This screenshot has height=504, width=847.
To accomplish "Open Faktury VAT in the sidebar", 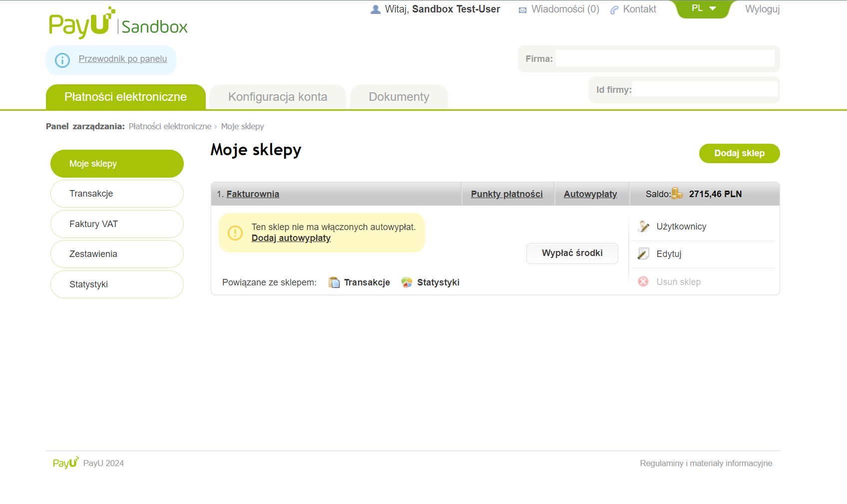I will [x=117, y=224].
